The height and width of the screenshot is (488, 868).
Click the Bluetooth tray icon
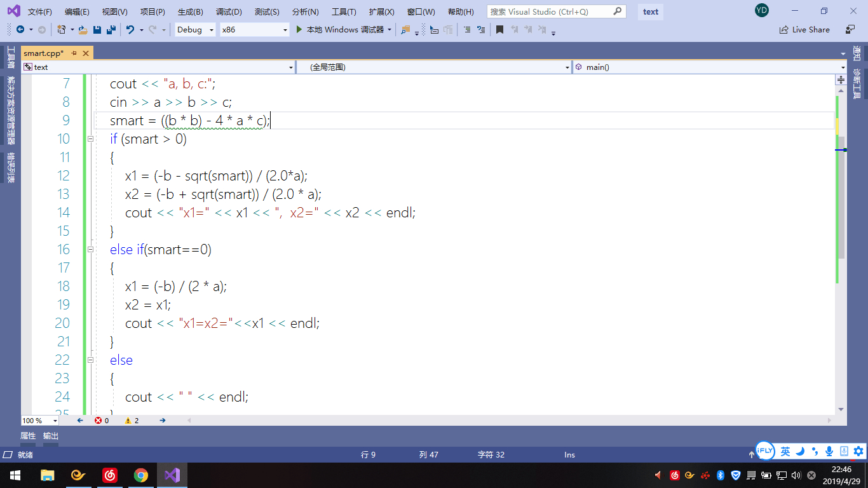721,475
